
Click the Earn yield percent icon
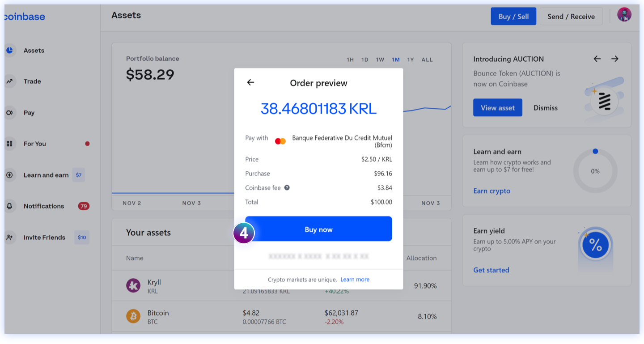click(595, 245)
